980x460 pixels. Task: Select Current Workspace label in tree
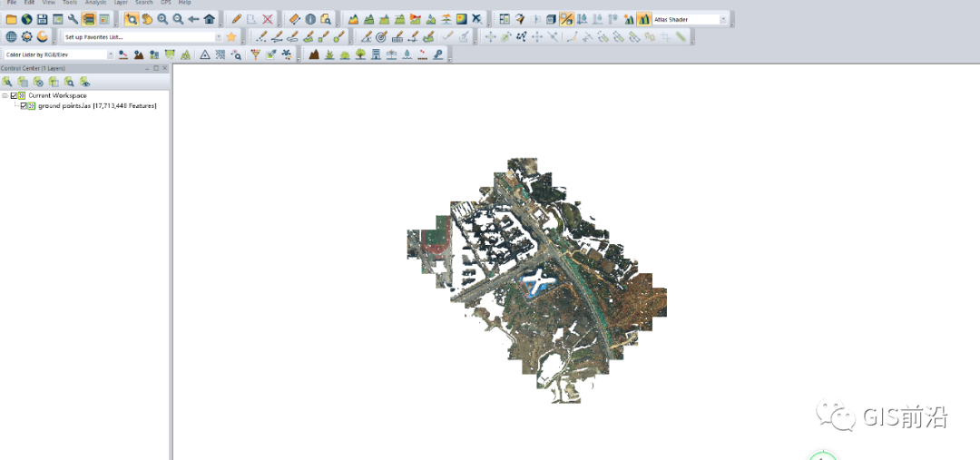coord(57,95)
